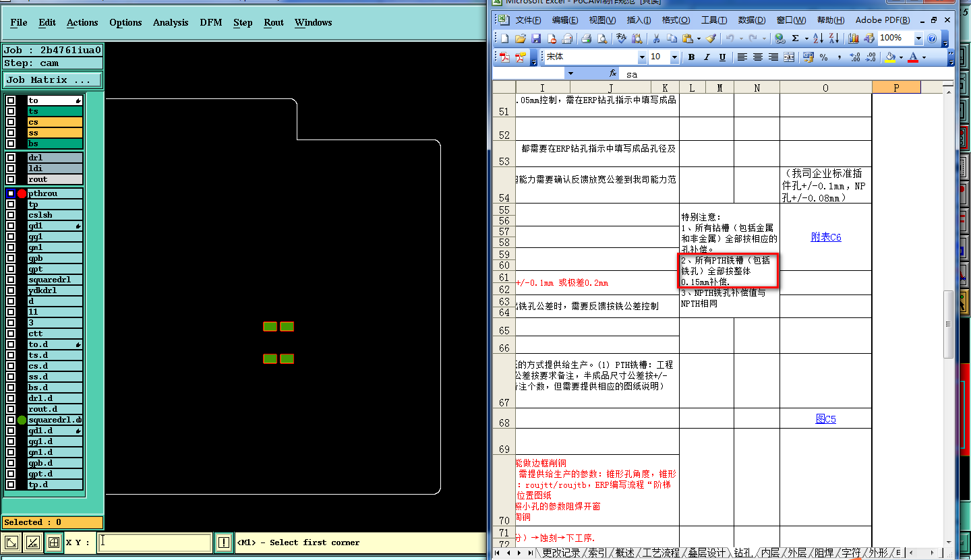
Task: Click the New workbook icon in Excel
Action: pos(504,38)
